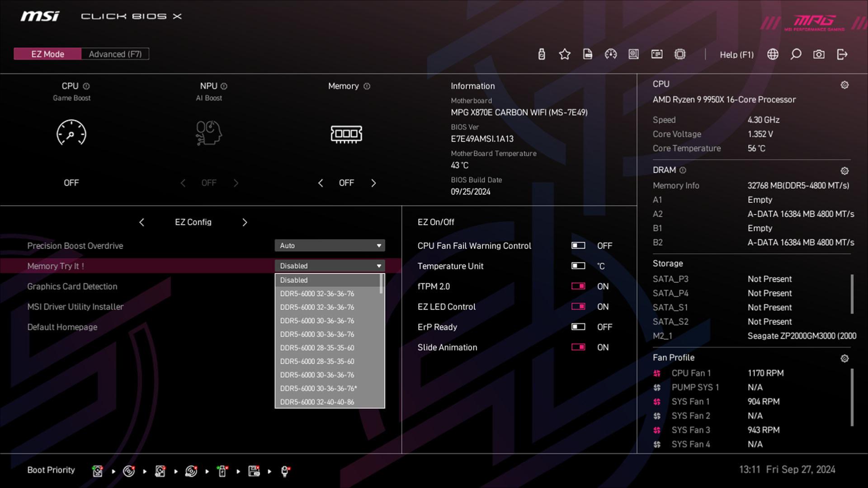Collapse the Memory Try It! dropdown
Viewport: 868px width, 488px height.
[x=330, y=266]
